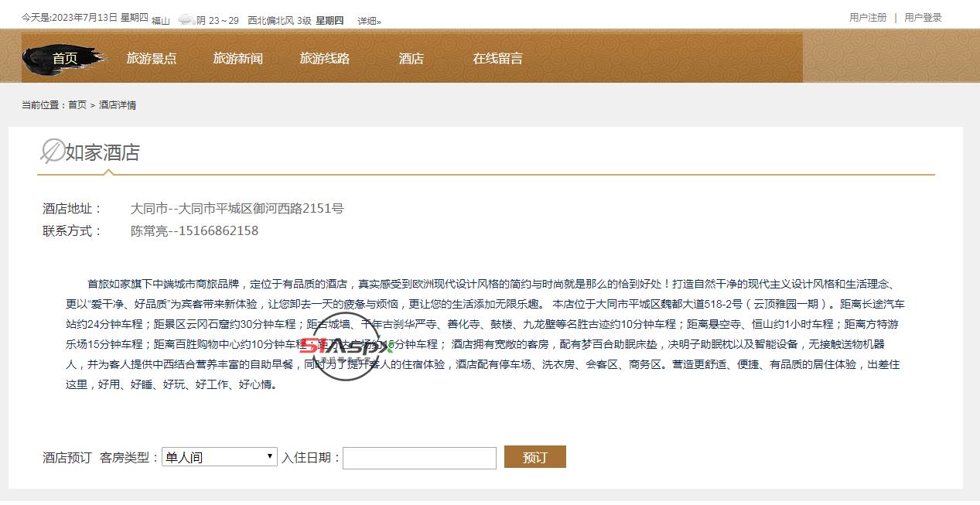Click the 酒店预订 label
This screenshot has height=505, width=980.
click(x=67, y=457)
